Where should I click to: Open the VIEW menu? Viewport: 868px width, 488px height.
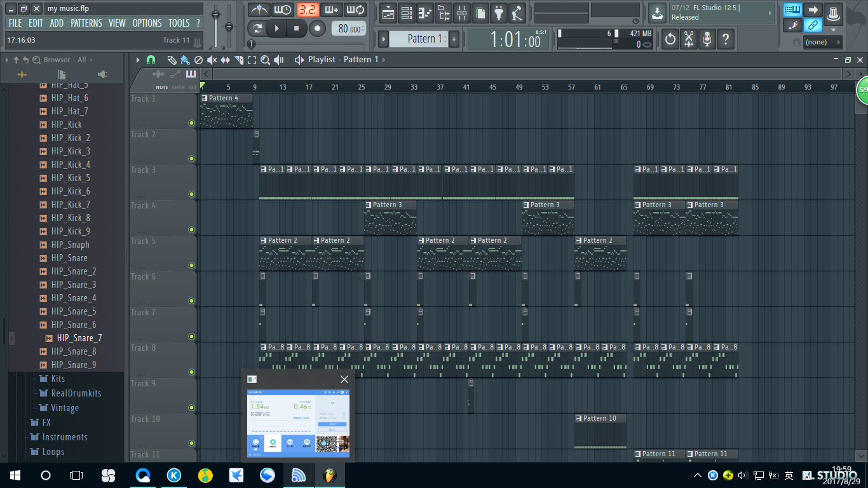[117, 23]
